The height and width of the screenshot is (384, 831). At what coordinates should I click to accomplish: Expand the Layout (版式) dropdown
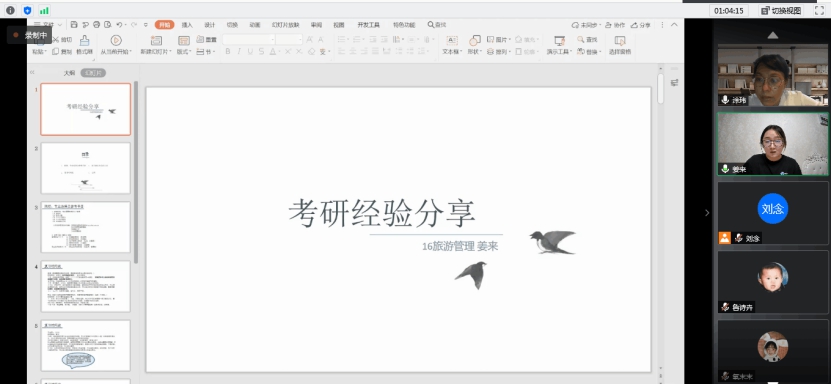(184, 51)
